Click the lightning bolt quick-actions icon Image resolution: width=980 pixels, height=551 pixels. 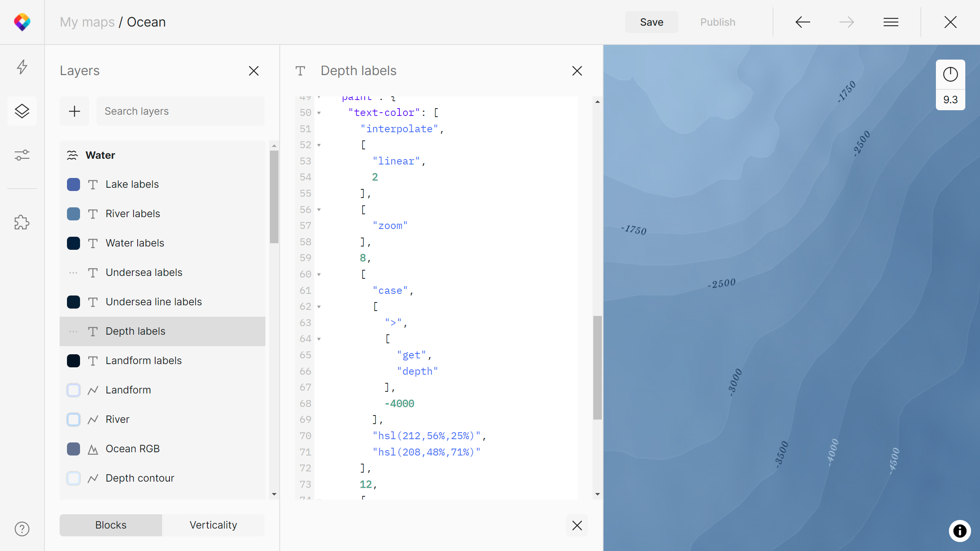click(22, 67)
